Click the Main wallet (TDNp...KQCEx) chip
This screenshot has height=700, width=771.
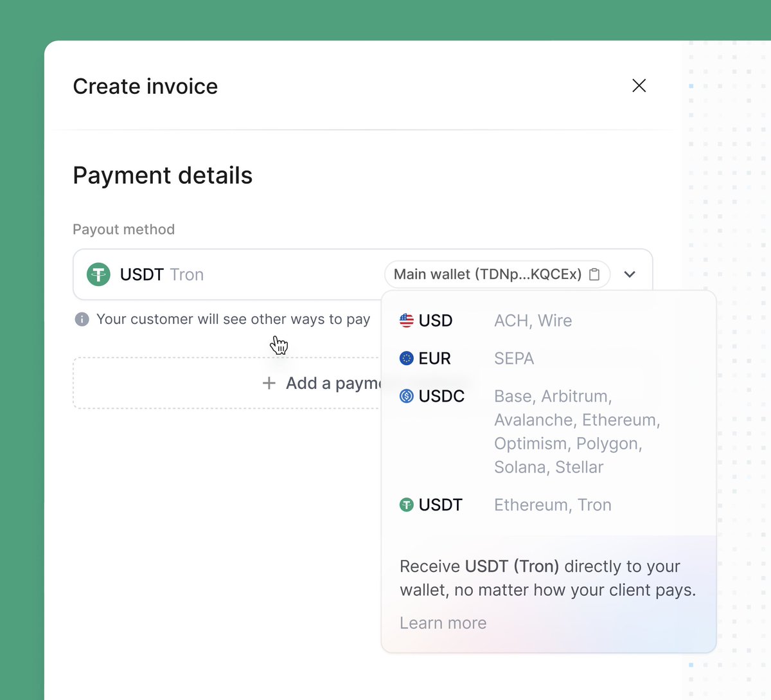497,274
